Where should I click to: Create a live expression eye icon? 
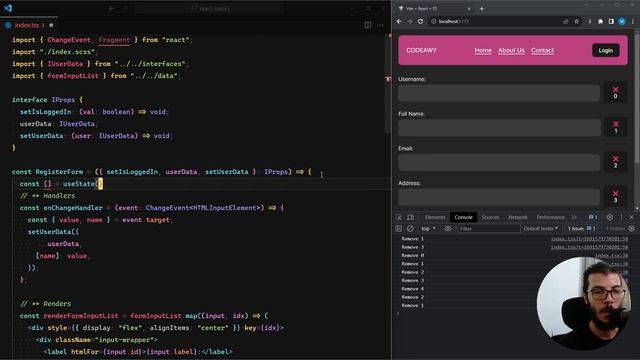coord(448,229)
